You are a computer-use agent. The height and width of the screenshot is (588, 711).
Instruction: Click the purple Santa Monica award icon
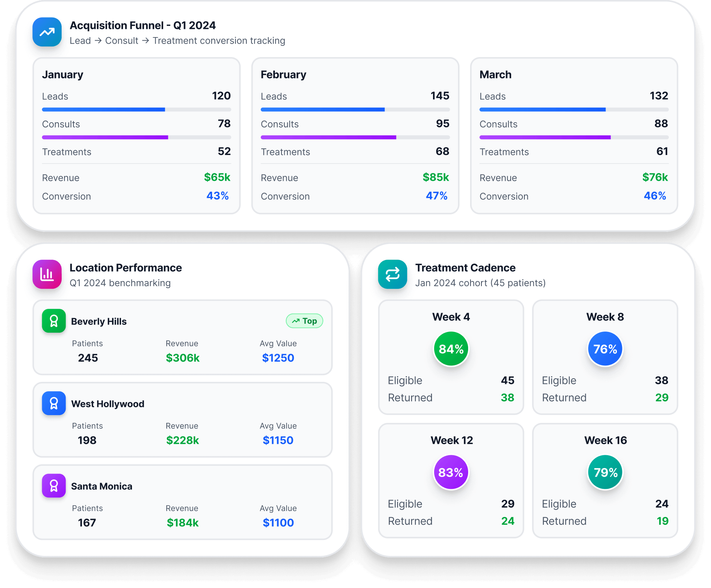tap(54, 486)
